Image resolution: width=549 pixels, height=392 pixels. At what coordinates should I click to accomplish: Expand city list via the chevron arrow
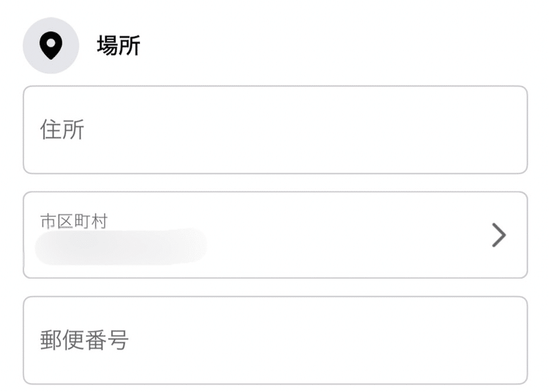[x=499, y=235]
